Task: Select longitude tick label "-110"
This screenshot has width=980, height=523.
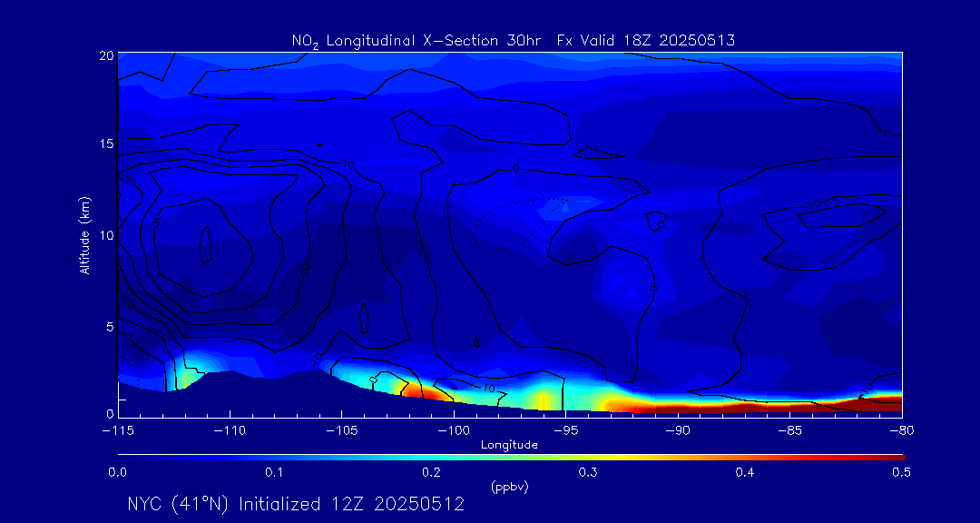Action: coord(230,431)
